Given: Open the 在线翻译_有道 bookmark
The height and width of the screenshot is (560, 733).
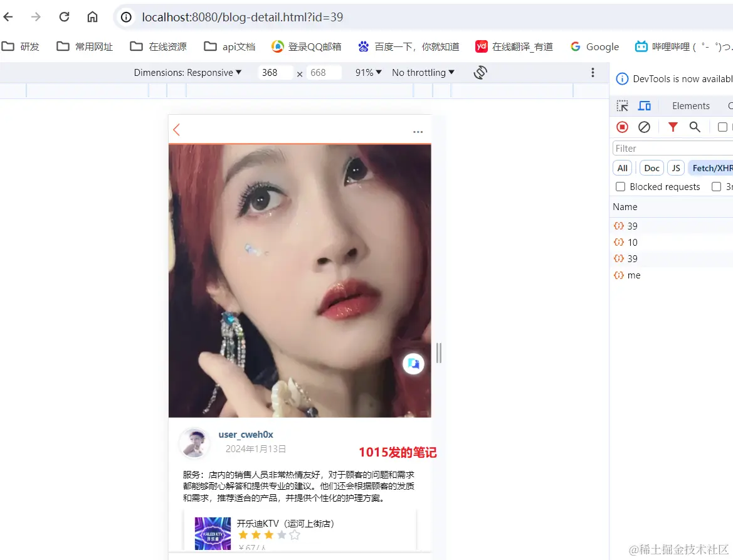Looking at the screenshot, I should click(x=514, y=46).
